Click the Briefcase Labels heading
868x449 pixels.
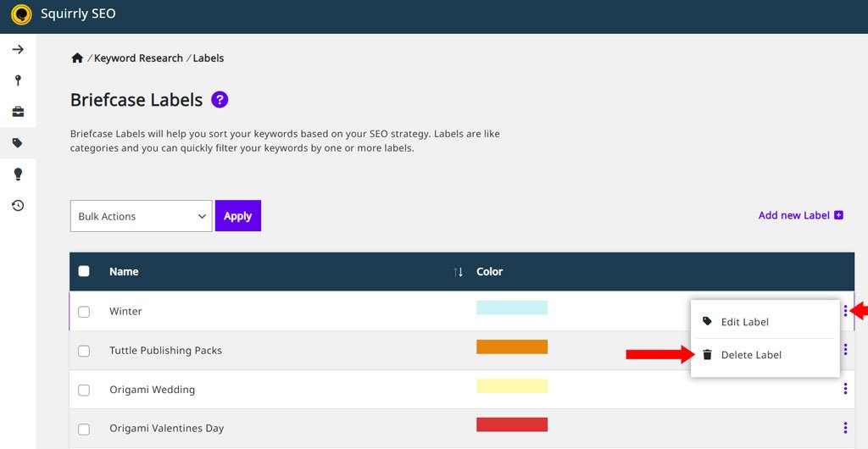136,100
